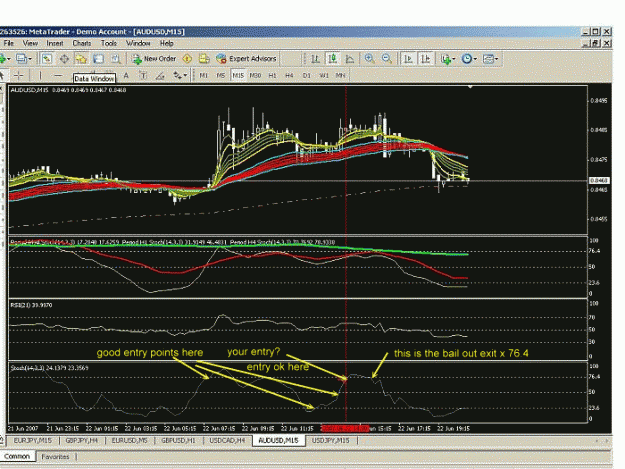Open the GBPJPY,H4 chart tab

[82, 441]
